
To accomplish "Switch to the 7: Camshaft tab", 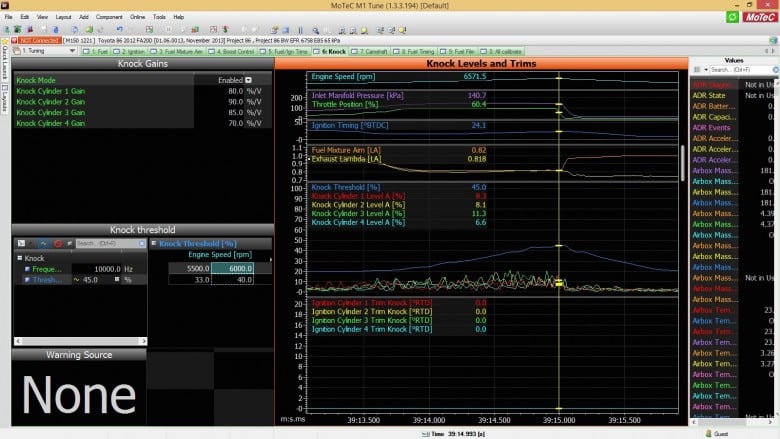I will point(370,51).
